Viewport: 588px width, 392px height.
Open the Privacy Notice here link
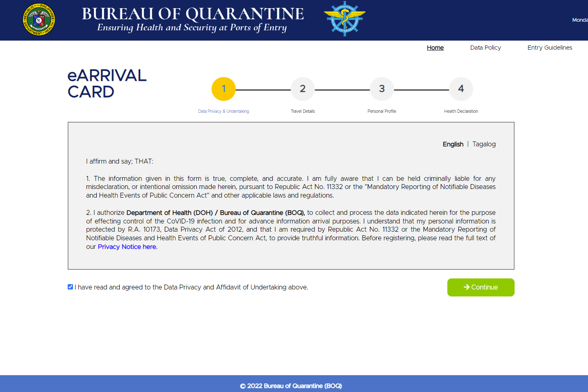(128, 247)
